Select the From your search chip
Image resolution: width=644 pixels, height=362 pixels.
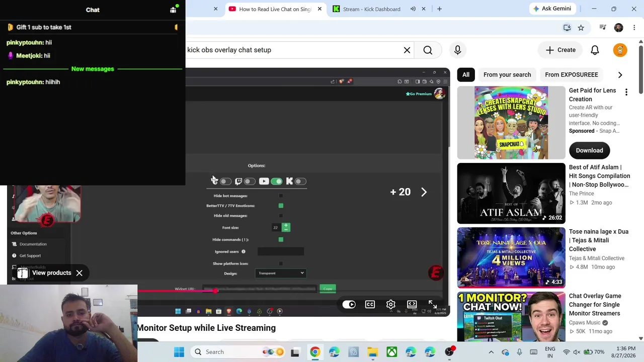tap(507, 75)
